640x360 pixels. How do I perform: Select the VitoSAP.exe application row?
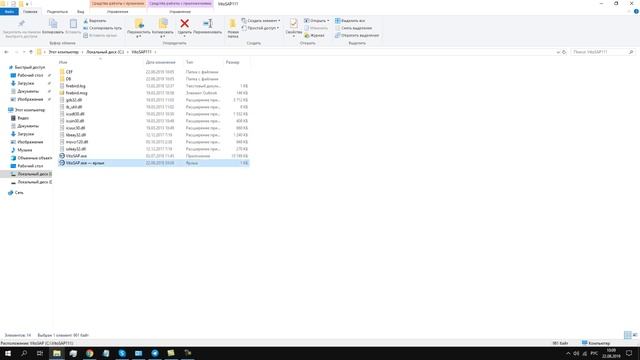click(x=153, y=156)
